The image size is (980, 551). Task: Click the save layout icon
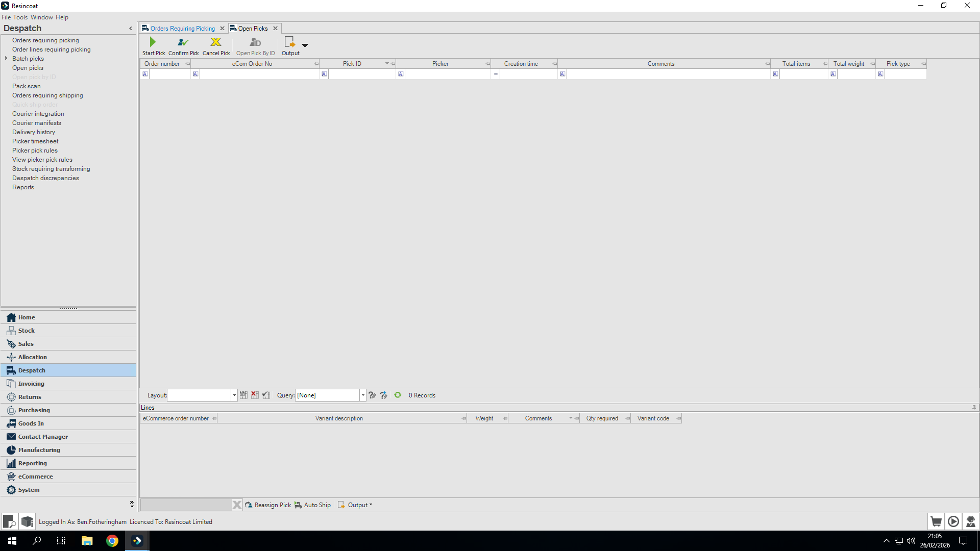(x=243, y=395)
